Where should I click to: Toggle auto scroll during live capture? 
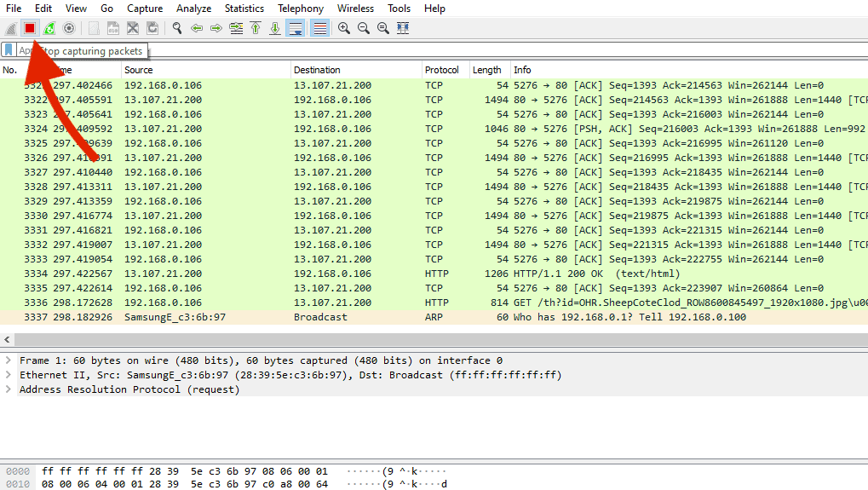click(295, 28)
